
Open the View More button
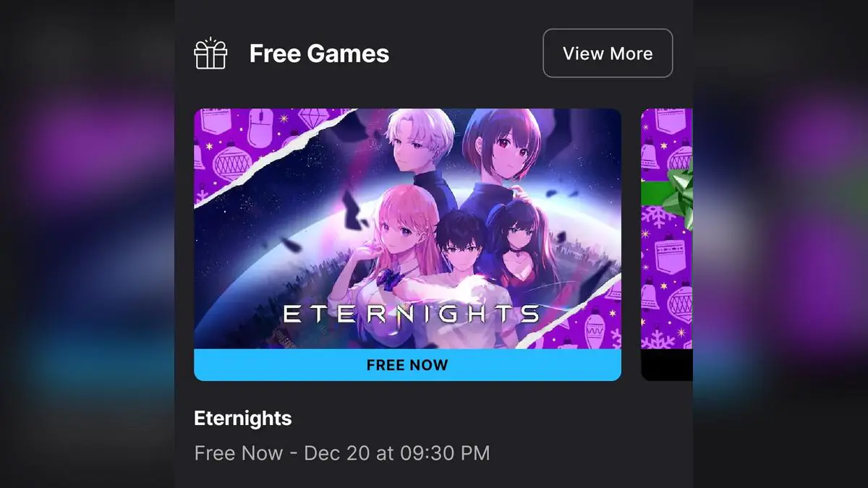coord(608,53)
